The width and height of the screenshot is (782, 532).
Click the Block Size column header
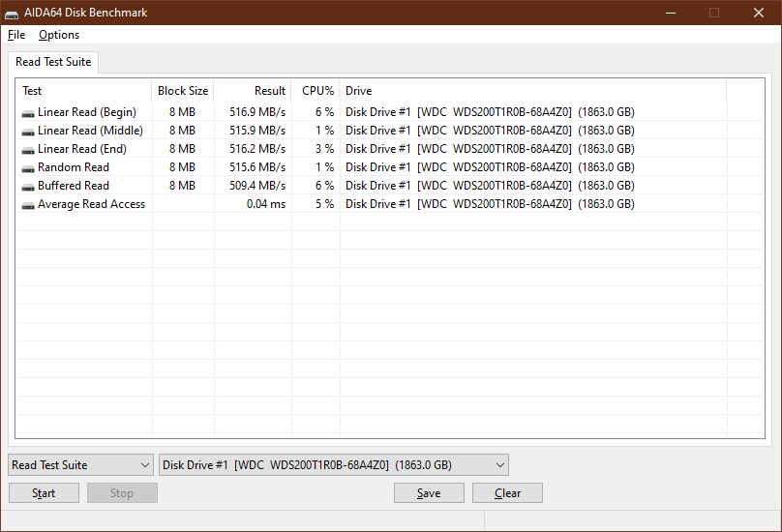click(183, 91)
